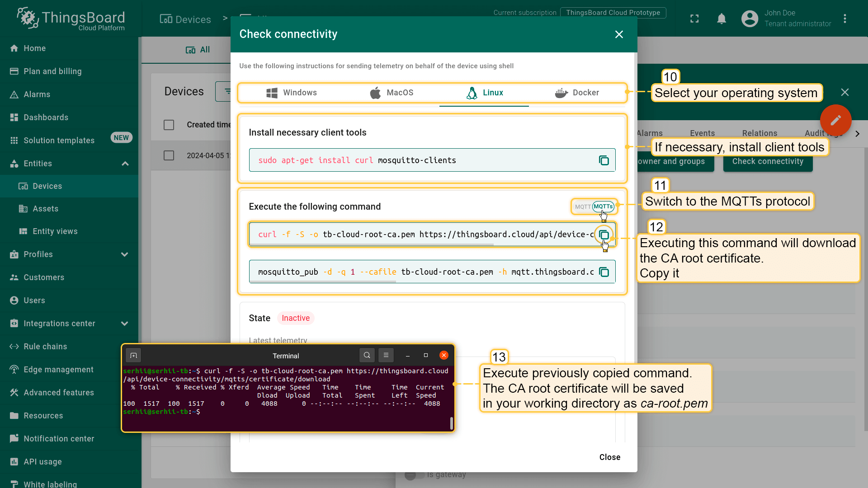
Task: Copy the mosquitto_pub command
Action: (604, 272)
